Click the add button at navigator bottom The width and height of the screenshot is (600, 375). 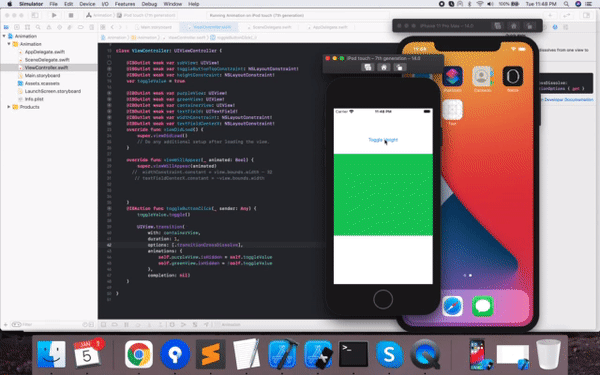click(x=5, y=324)
